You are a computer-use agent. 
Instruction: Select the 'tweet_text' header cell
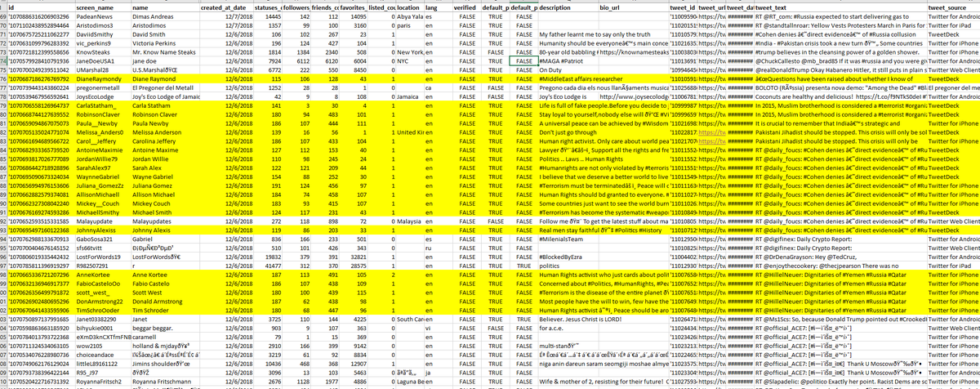[x=840, y=6]
